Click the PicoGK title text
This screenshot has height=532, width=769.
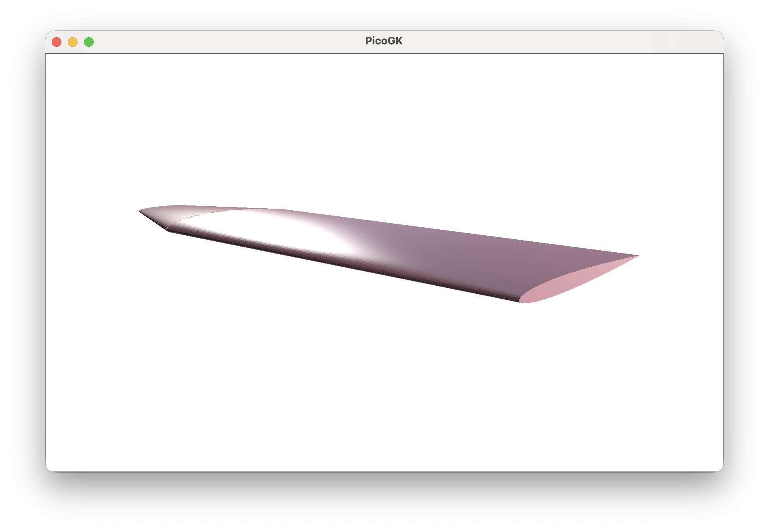tap(384, 41)
